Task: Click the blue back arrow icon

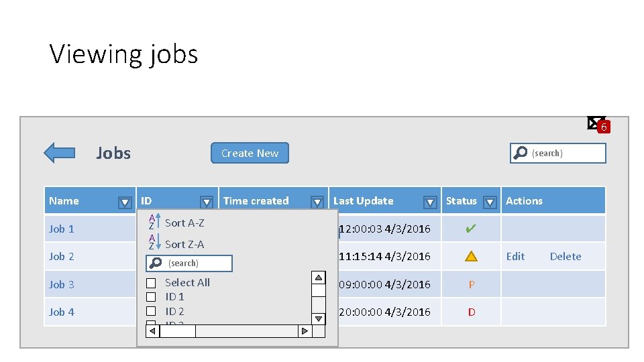Action: point(59,153)
